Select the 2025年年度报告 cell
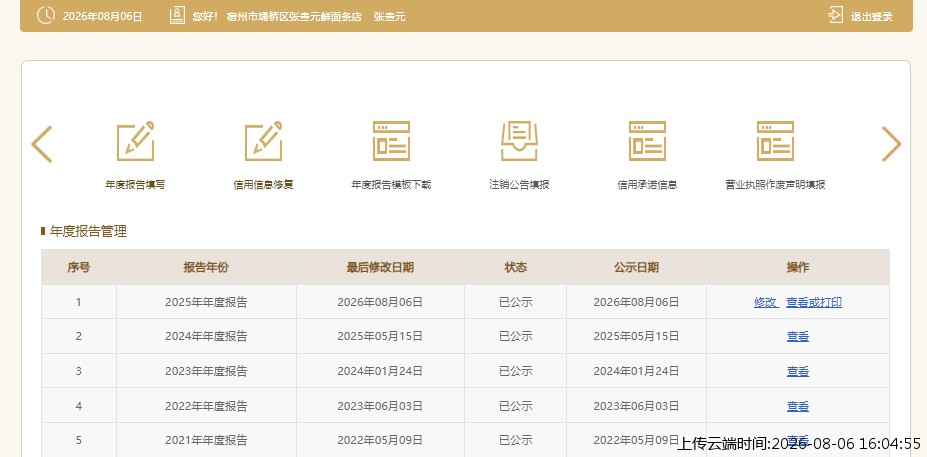 point(206,302)
